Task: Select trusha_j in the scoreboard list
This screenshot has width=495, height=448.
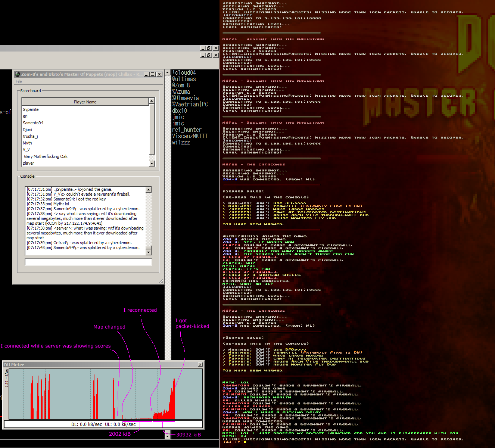Action: point(30,137)
